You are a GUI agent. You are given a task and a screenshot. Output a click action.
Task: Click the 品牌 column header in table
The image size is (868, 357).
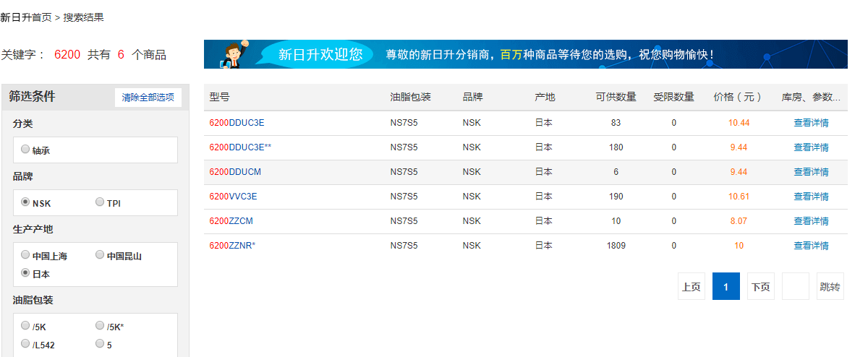pos(472,98)
